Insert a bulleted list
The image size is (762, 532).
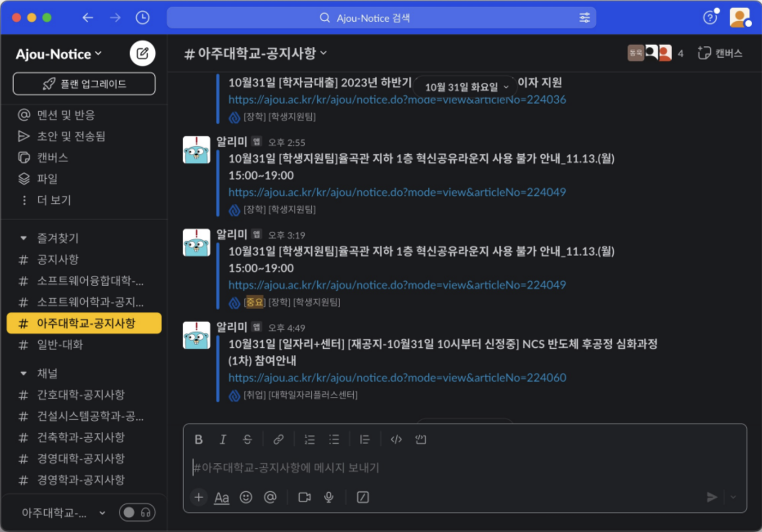click(x=334, y=439)
